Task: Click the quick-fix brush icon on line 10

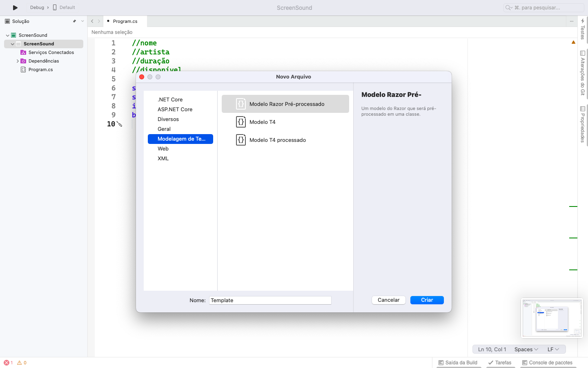Action: (120, 124)
